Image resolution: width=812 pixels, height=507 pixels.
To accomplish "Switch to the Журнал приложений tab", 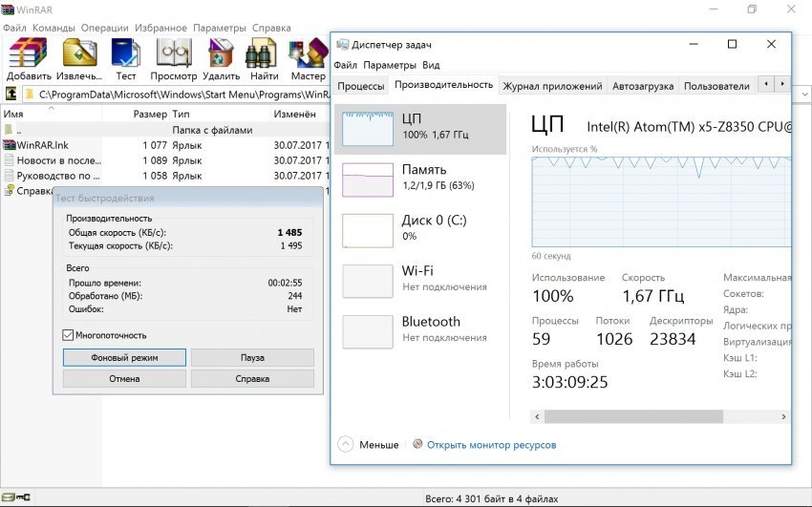I will click(552, 86).
